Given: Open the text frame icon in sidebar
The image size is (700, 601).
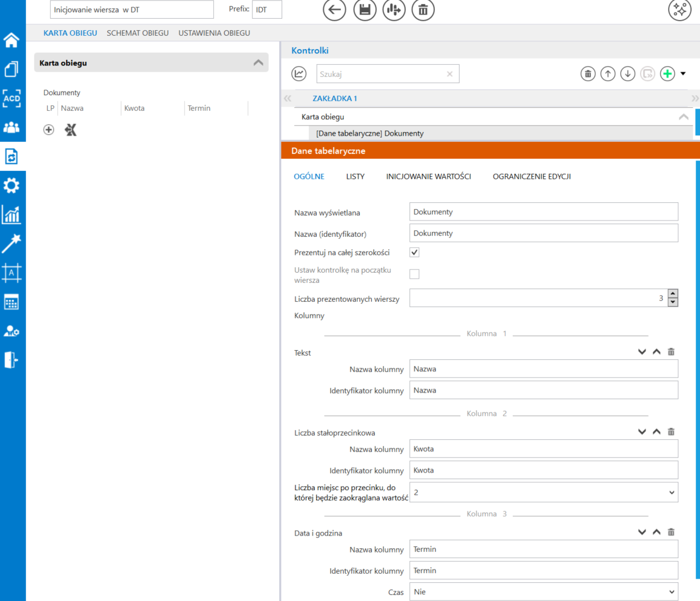Looking at the screenshot, I should pos(12,273).
